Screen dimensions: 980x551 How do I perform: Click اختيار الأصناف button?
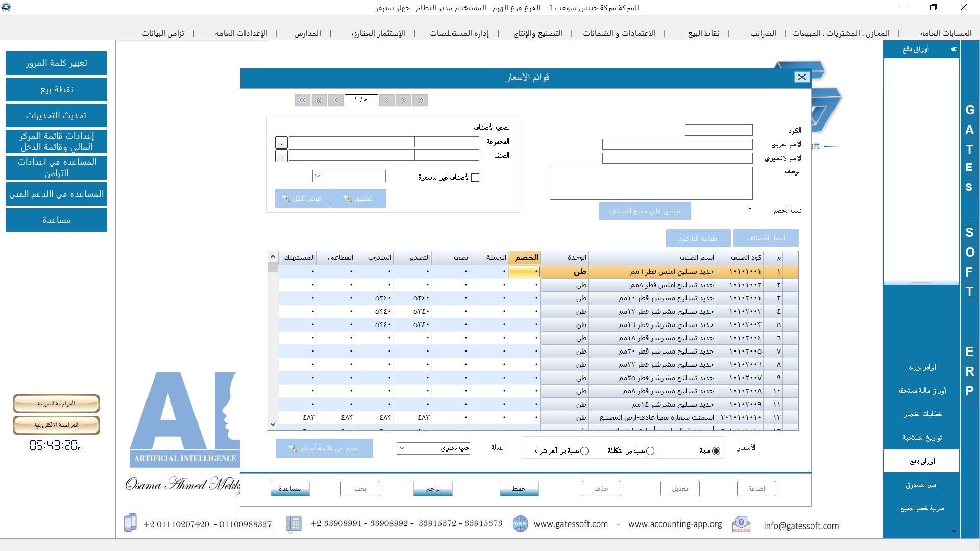click(x=766, y=238)
